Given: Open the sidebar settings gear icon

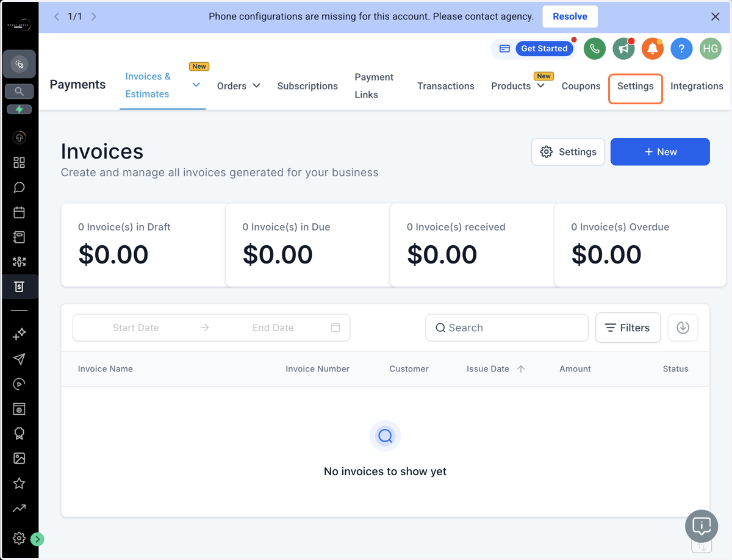Looking at the screenshot, I should pos(19,538).
